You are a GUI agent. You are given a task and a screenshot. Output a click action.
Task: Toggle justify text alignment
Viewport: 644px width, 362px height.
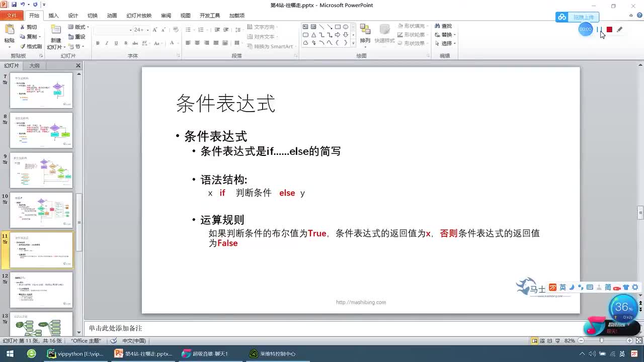point(216,43)
